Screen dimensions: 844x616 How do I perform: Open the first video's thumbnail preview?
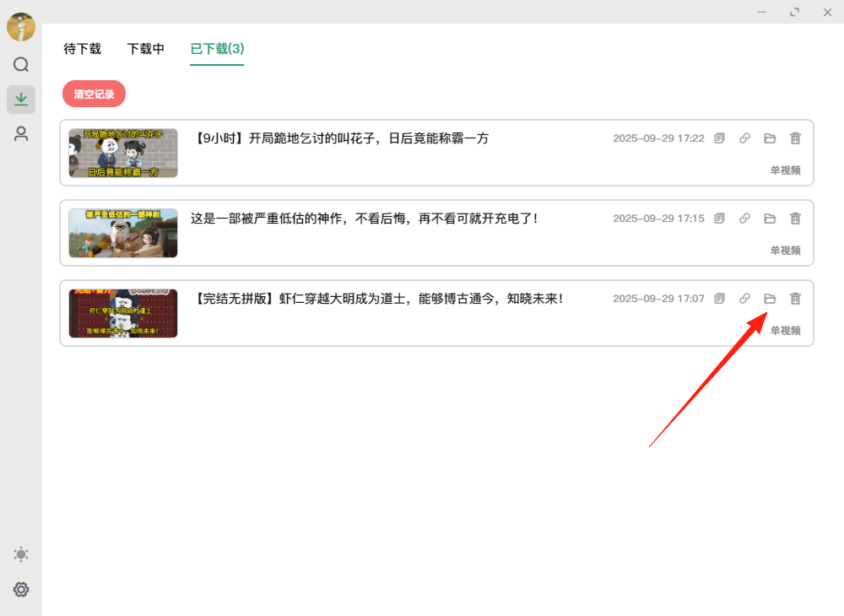pyautogui.click(x=122, y=153)
